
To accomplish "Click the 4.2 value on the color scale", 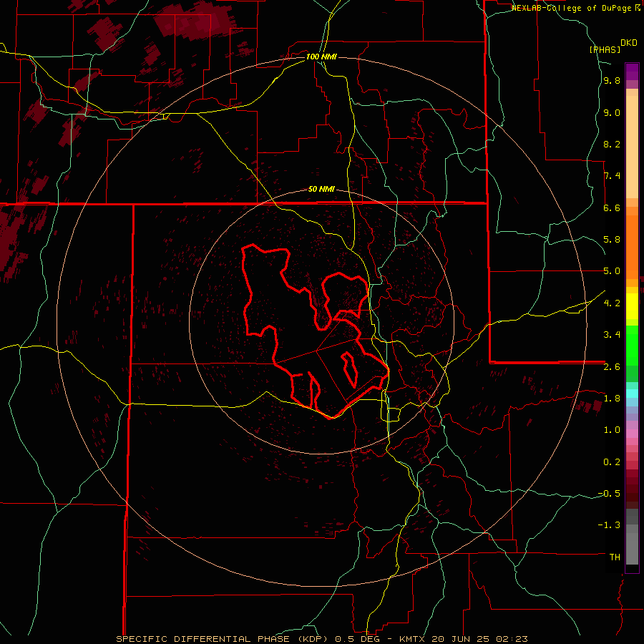I will pyautogui.click(x=612, y=303).
